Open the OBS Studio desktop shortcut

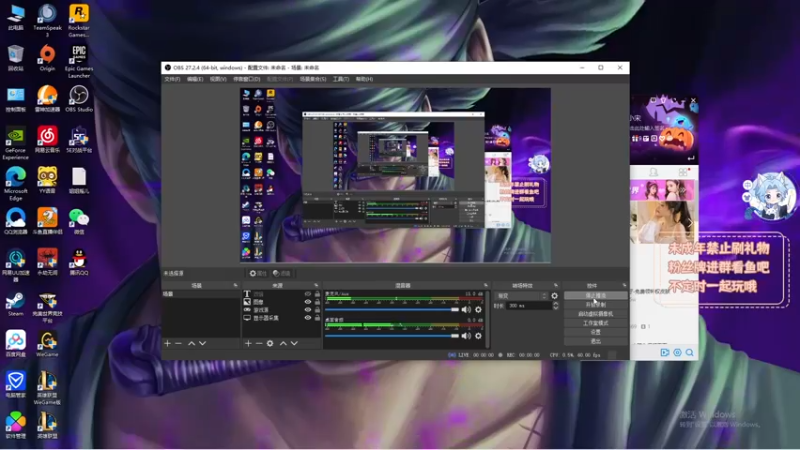(79, 98)
